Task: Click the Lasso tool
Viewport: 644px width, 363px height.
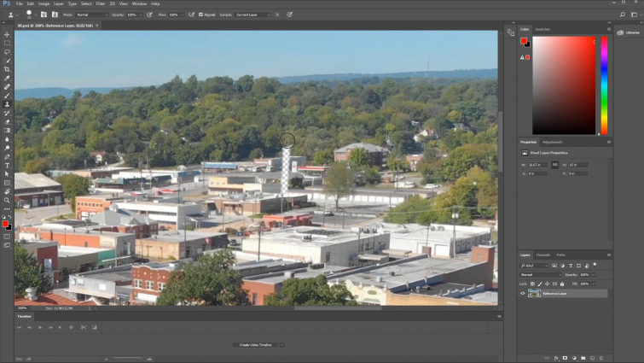Action: [7, 51]
